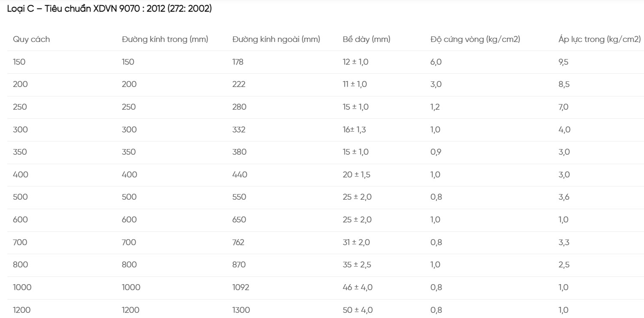The width and height of the screenshot is (644, 318).
Task: Click thickness cell 11 ± 1,0
Action: 355,84
